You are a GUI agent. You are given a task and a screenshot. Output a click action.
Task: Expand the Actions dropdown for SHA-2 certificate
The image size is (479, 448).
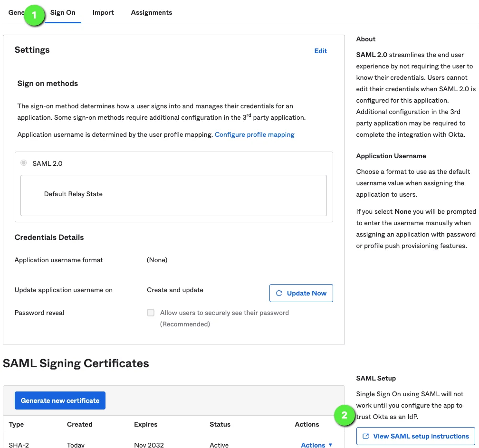point(316,445)
